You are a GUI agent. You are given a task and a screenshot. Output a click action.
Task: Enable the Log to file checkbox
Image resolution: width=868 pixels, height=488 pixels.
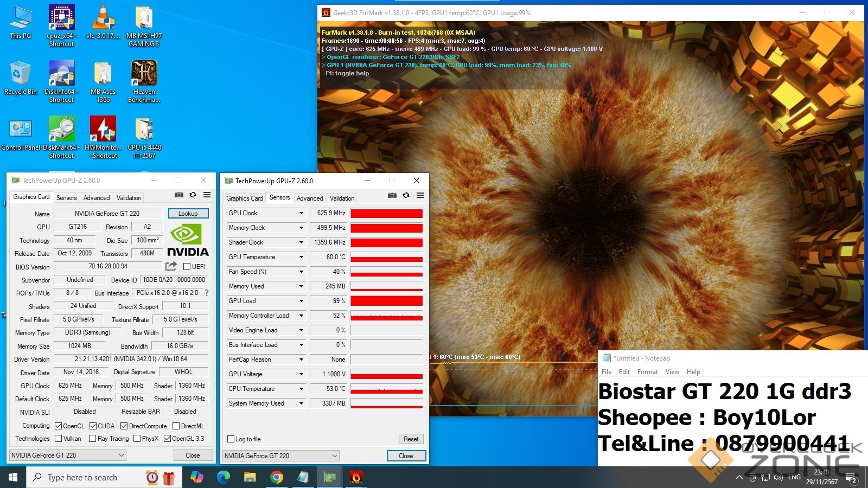pyautogui.click(x=231, y=439)
